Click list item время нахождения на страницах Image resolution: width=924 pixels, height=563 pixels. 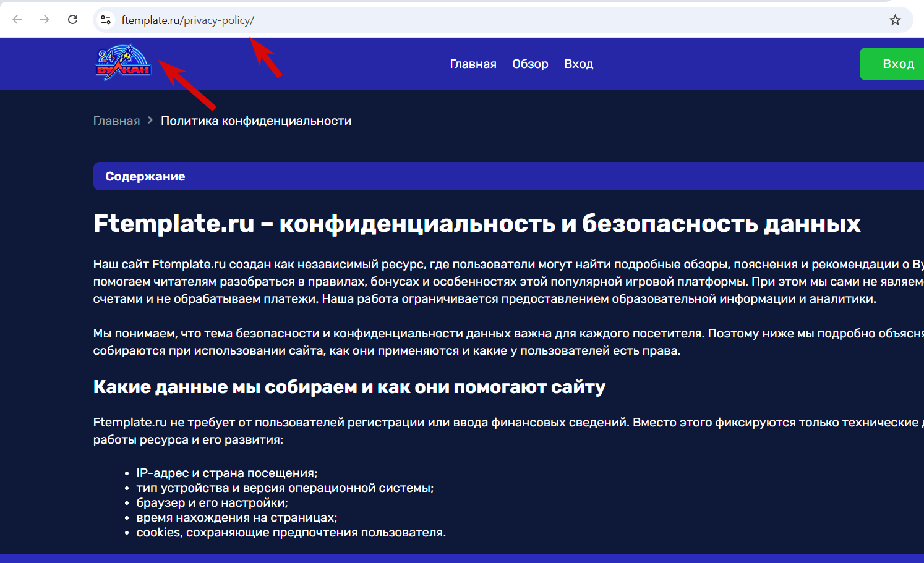(237, 517)
